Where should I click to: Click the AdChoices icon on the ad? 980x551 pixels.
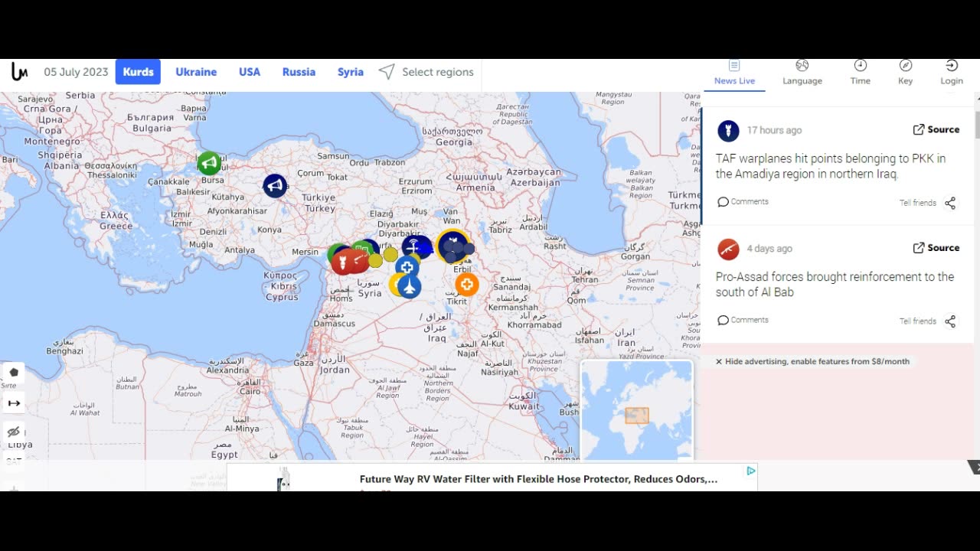[x=751, y=471]
